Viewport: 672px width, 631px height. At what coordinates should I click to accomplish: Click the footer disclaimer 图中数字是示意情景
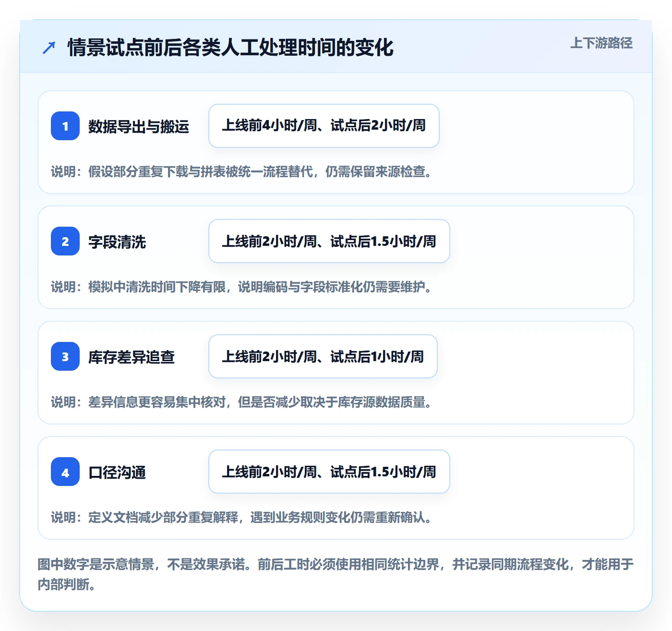click(x=336, y=574)
